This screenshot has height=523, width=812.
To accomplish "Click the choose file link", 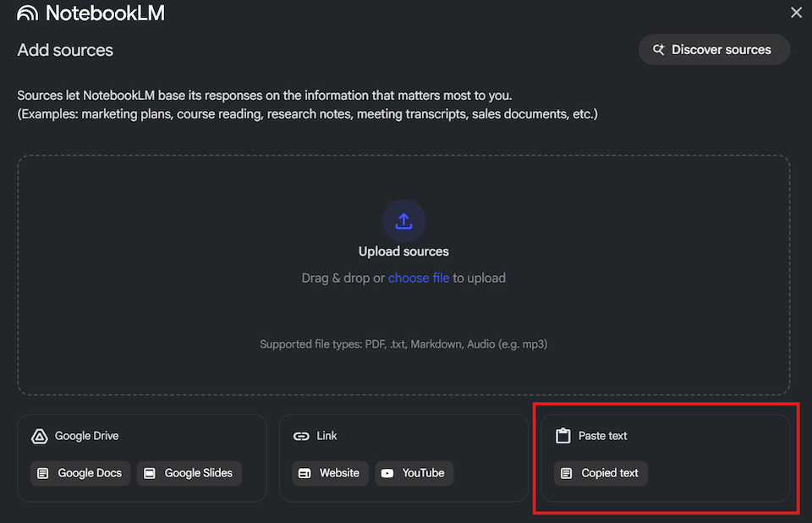I will (x=419, y=278).
